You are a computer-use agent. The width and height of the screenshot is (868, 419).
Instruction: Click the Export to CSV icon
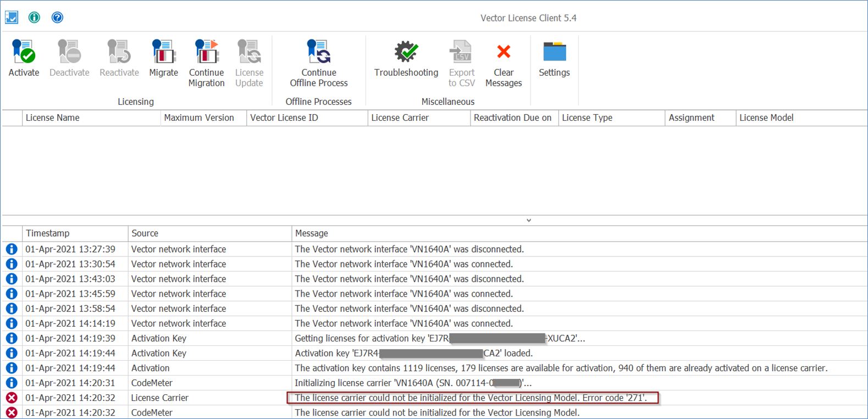tap(461, 52)
